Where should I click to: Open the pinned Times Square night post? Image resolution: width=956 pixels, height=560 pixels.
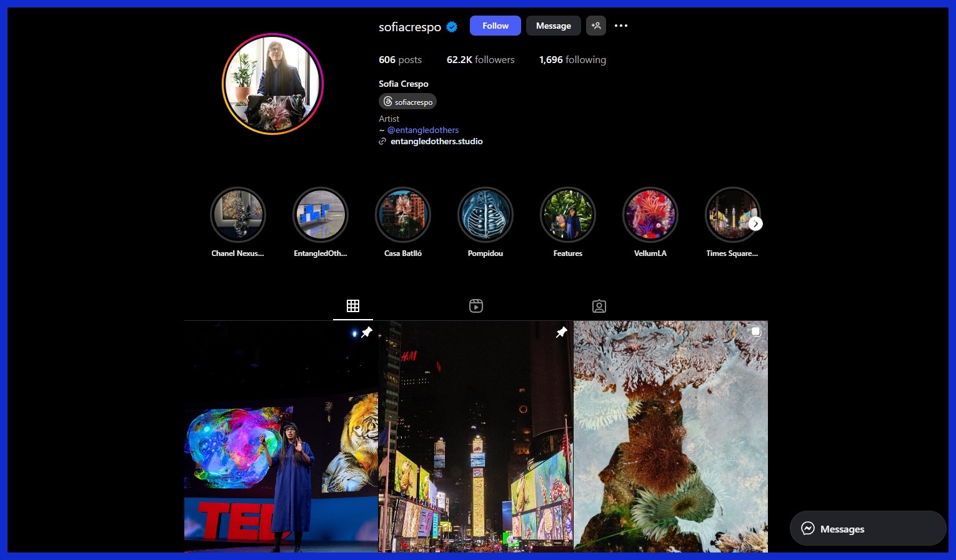point(476,437)
